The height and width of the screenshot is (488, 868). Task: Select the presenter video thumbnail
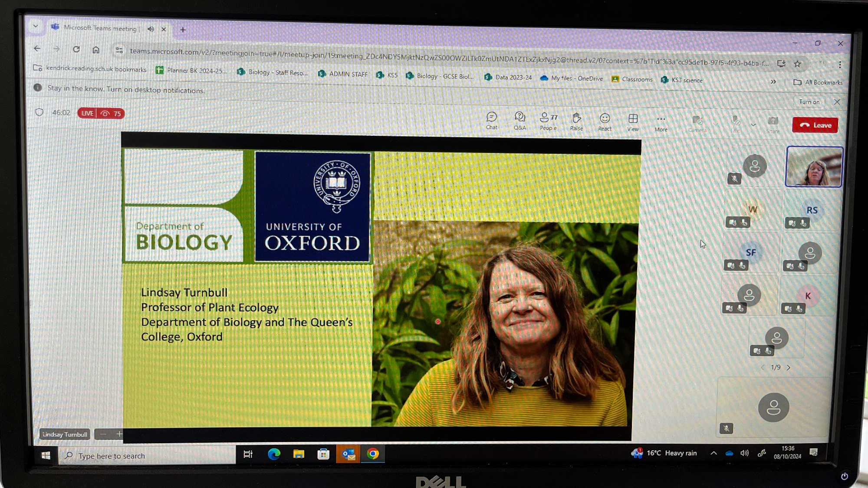pos(814,167)
